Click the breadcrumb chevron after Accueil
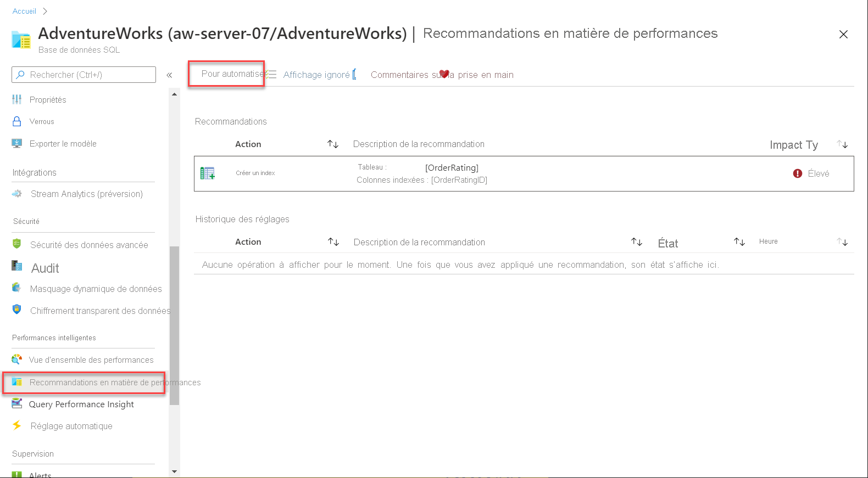 pos(44,11)
